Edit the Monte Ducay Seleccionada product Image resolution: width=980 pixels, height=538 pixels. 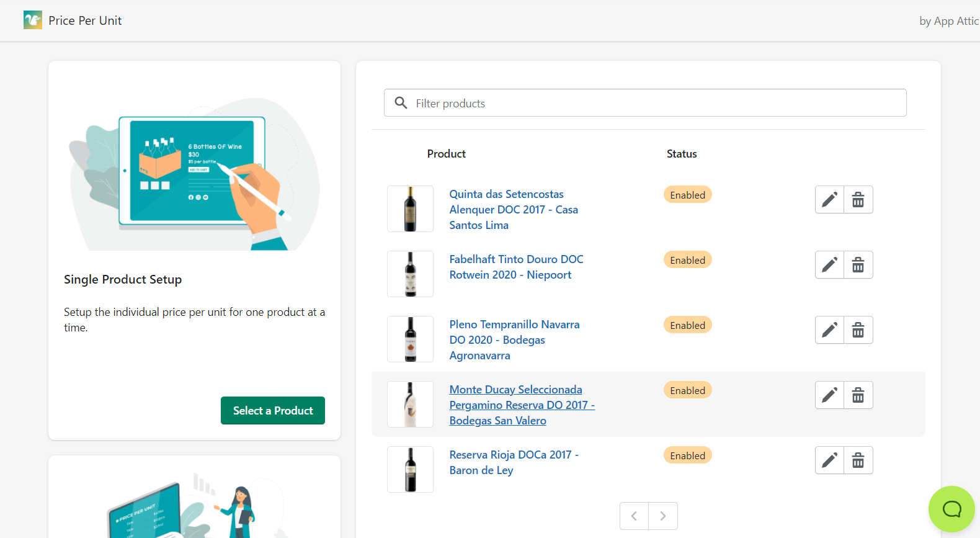pyautogui.click(x=829, y=395)
